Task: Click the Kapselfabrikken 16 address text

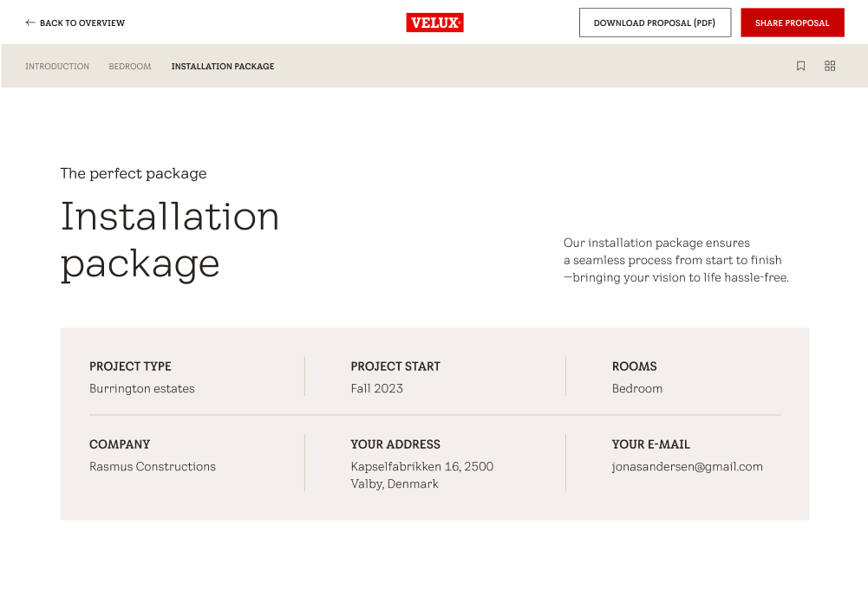Action: (421, 467)
